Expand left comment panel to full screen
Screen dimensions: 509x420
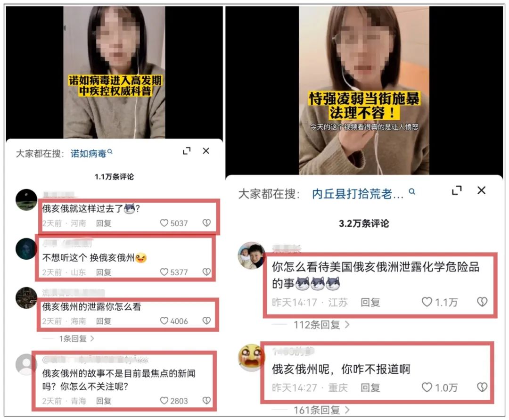tap(187, 151)
